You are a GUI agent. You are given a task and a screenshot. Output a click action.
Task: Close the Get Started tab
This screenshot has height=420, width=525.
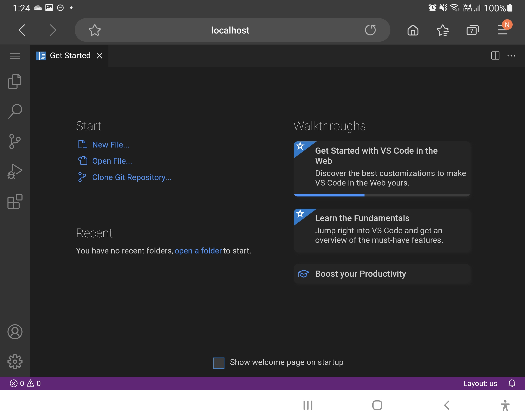click(99, 56)
